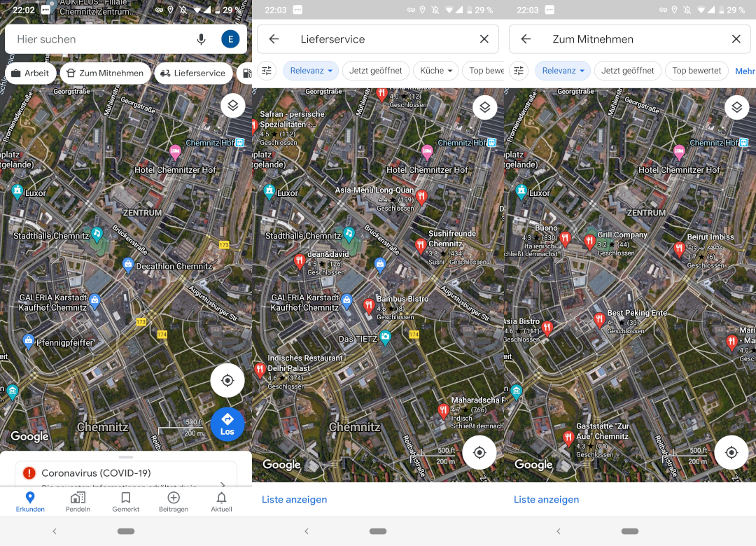
Task: Expand the Relevanz dropdown on the Lieferservice screen
Action: pos(311,71)
